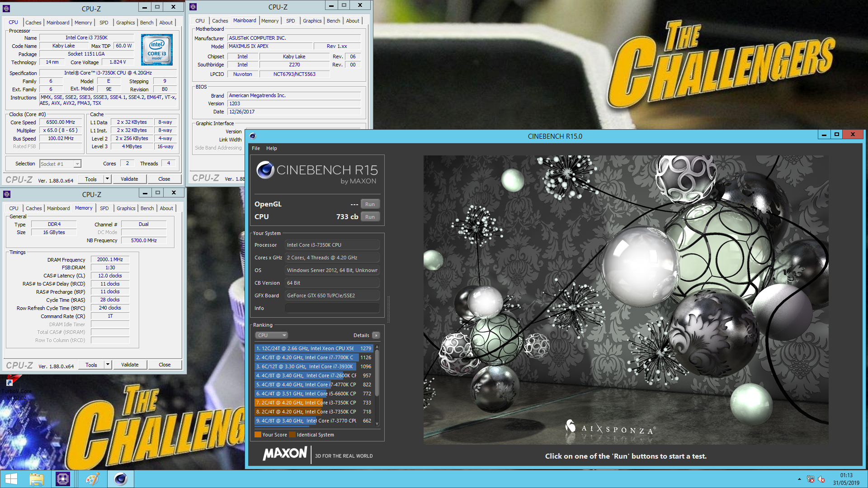Click the ranking list scroll-up arrow

click(377, 347)
